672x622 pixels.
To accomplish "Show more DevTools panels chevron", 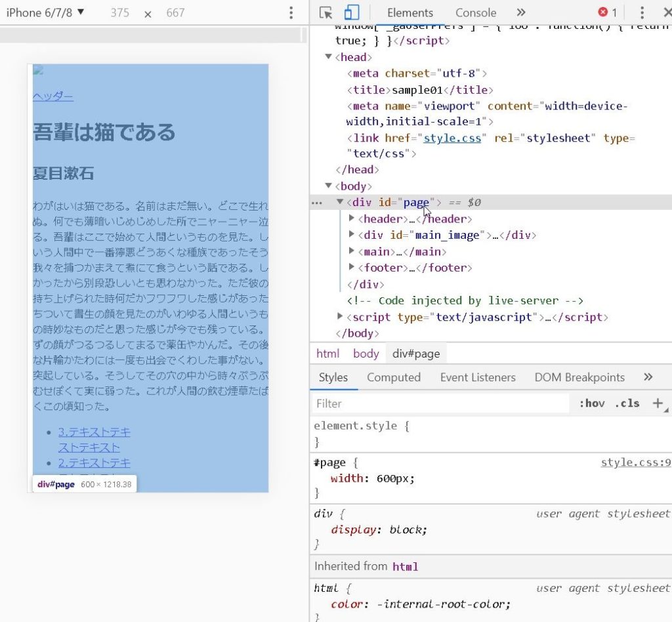I will point(521,12).
